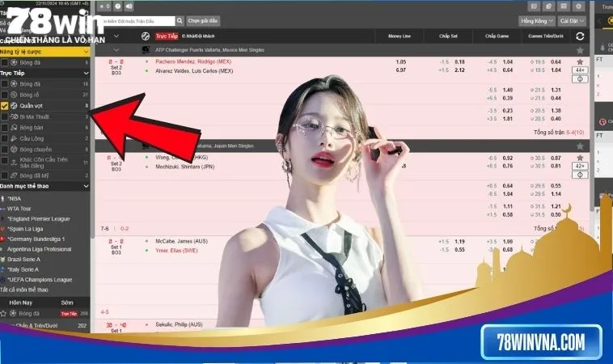The width and height of the screenshot is (613, 364).
Task: Click Tất cả môn thể thao link
Action: click(x=24, y=290)
